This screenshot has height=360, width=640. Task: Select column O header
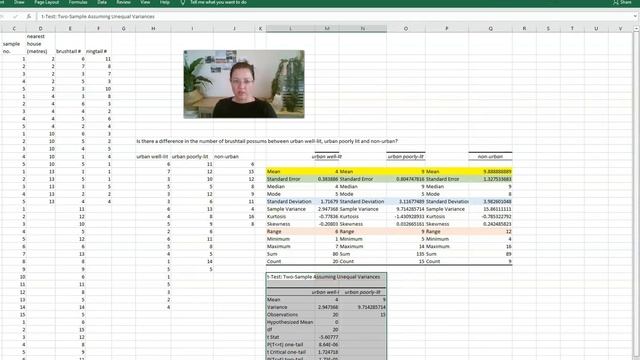click(x=406, y=29)
